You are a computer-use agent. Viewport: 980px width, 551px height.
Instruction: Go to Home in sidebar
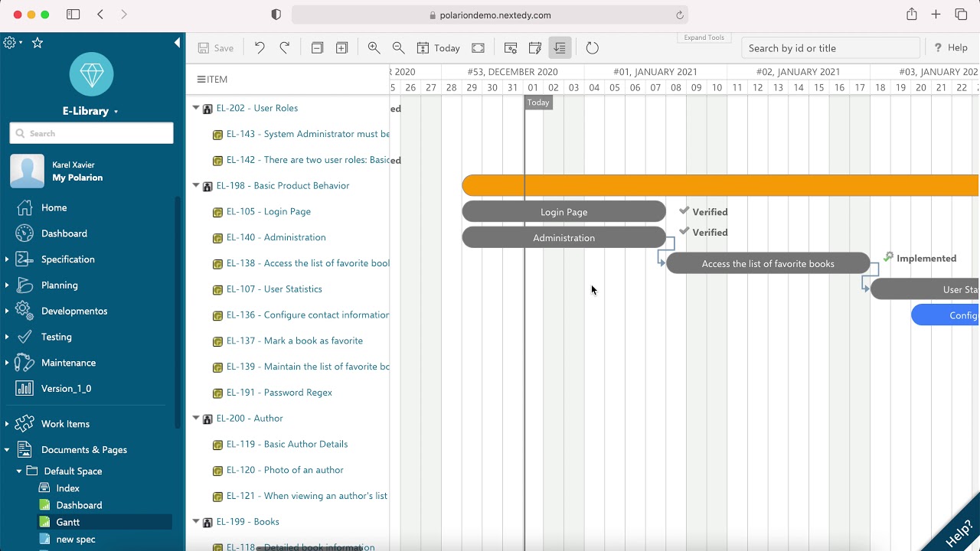pyautogui.click(x=54, y=207)
